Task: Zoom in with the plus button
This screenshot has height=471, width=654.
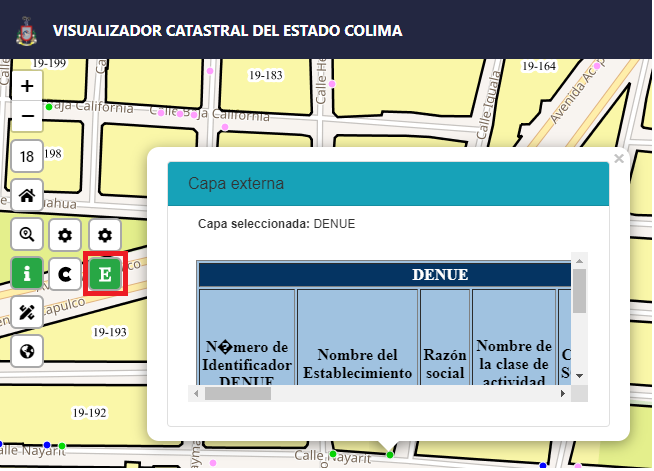Action: coord(27,86)
